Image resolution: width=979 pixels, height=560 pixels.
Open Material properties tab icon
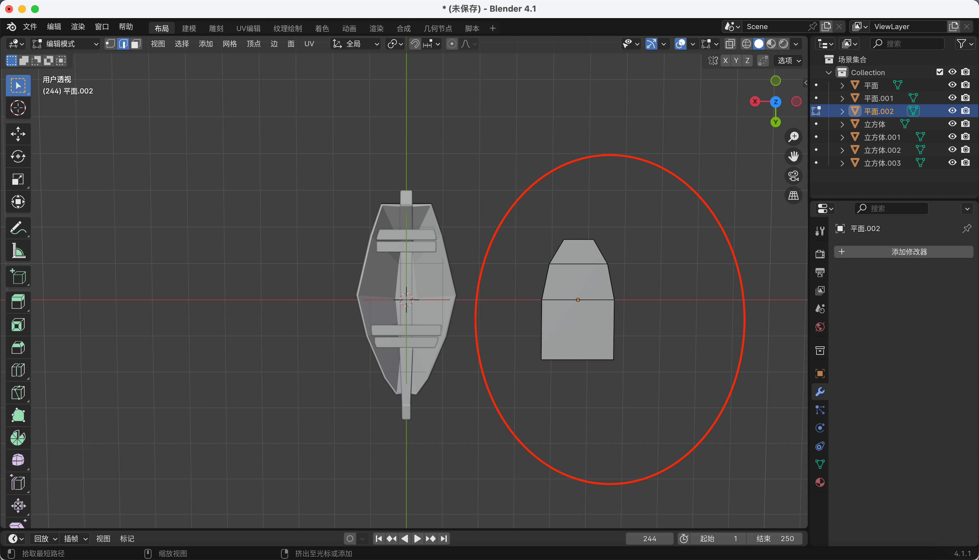pyautogui.click(x=820, y=482)
